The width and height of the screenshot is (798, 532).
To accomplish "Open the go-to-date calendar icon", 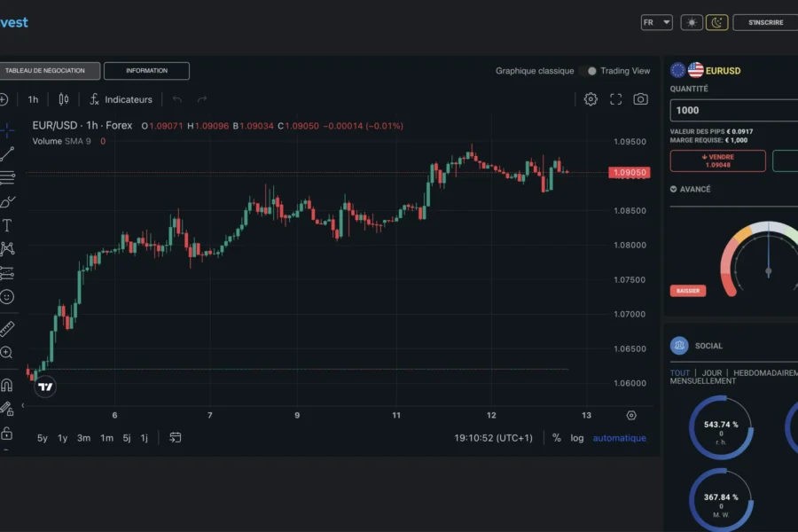I will click(x=175, y=437).
